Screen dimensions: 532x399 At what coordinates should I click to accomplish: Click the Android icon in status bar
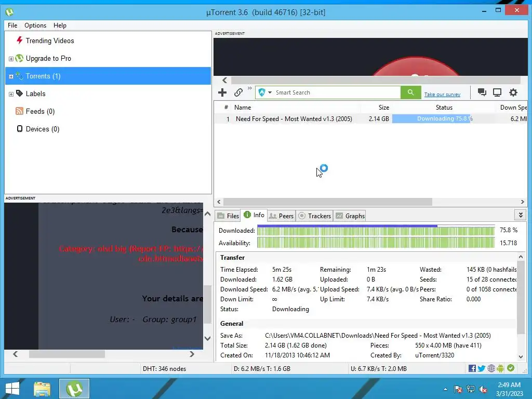coord(500,368)
